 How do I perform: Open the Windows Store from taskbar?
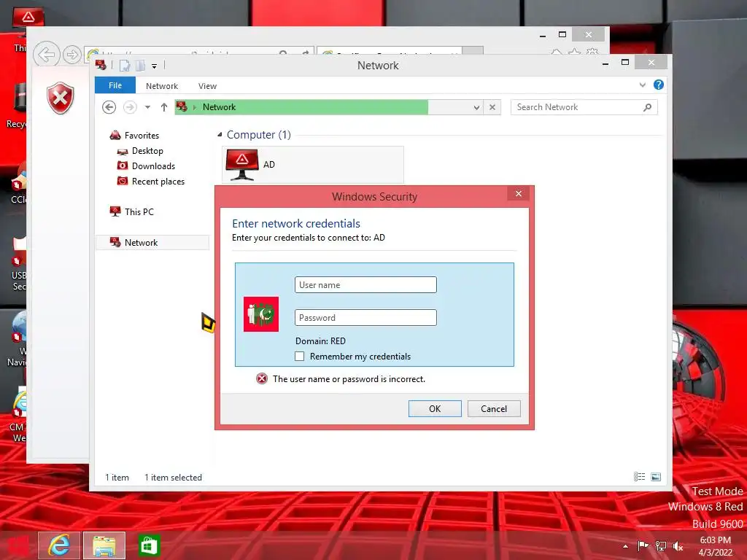[149, 545]
